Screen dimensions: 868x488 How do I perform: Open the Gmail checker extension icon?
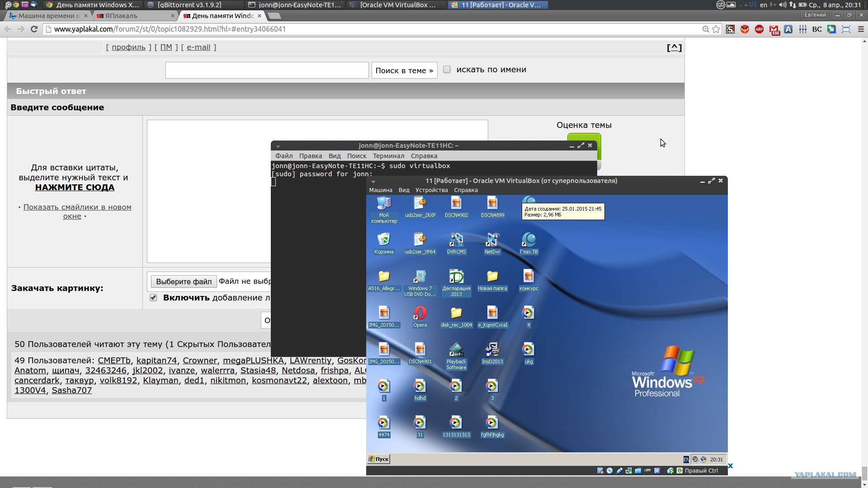point(774,29)
